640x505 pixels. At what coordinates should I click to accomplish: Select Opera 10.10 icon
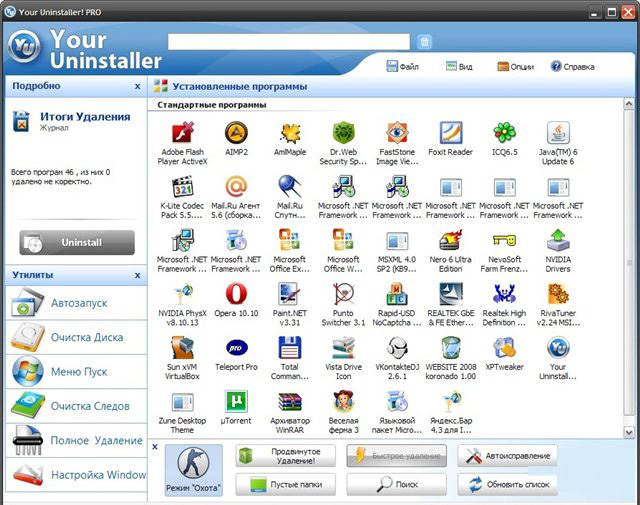tap(236, 294)
